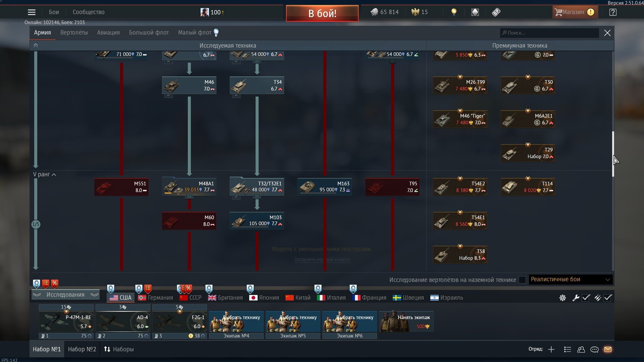
Task: Click the Поиск search field
Action: tap(550, 33)
